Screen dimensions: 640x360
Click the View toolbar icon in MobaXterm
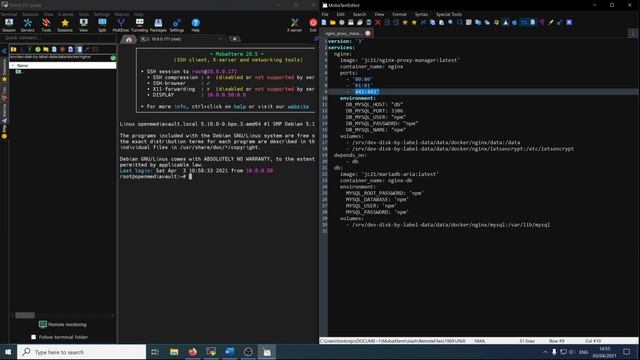tap(83, 24)
